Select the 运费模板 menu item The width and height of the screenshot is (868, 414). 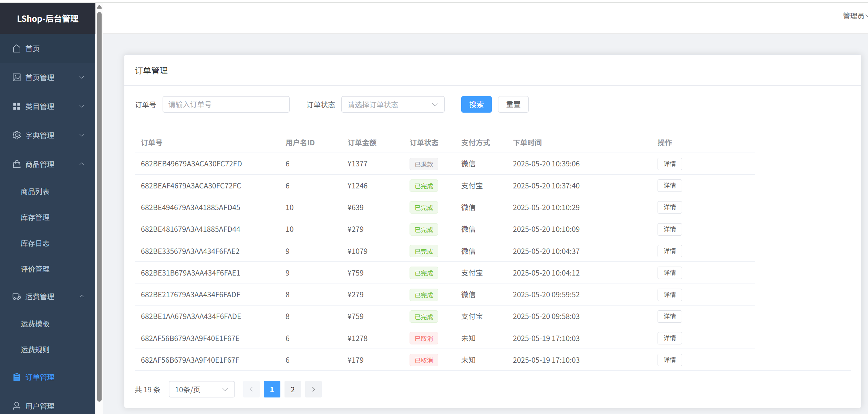click(35, 324)
